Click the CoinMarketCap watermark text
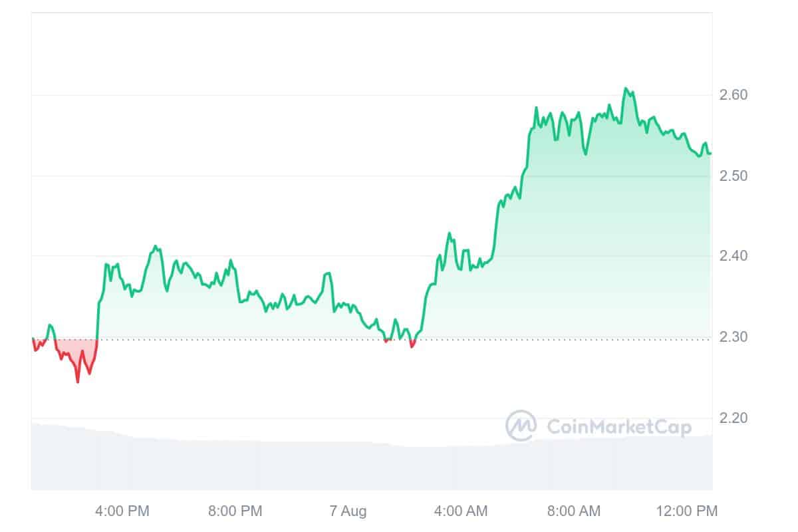Image resolution: width=798 pixels, height=532 pixels. point(618,427)
